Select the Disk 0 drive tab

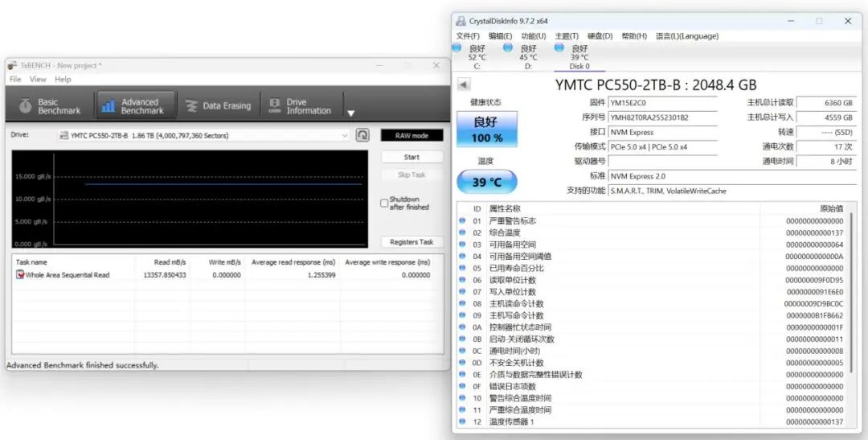click(579, 57)
